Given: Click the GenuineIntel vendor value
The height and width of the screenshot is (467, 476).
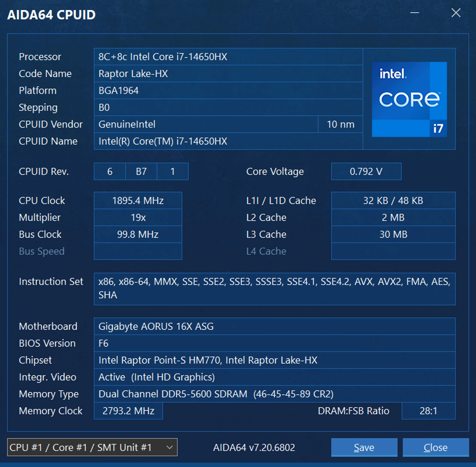Looking at the screenshot, I should pyautogui.click(x=206, y=124).
